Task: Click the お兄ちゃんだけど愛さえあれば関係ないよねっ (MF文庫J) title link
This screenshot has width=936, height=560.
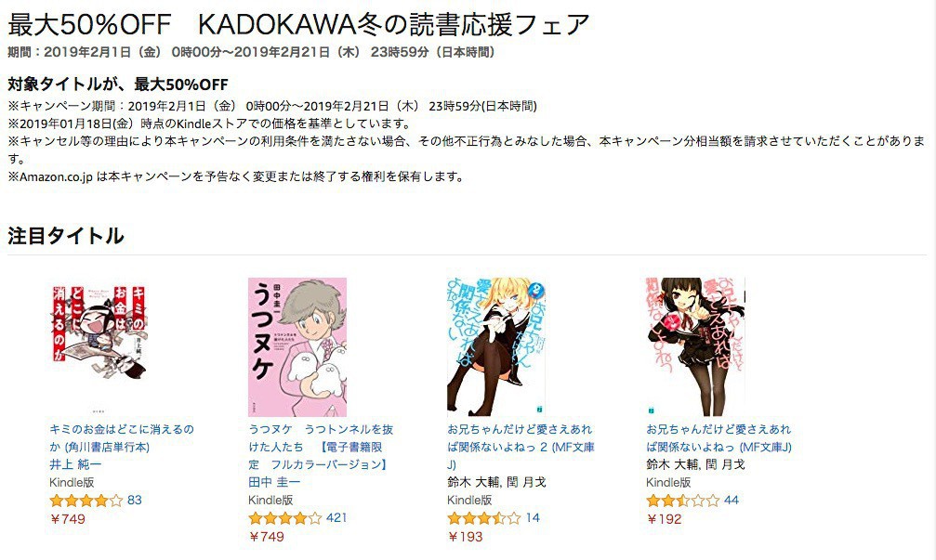Action: click(719, 437)
